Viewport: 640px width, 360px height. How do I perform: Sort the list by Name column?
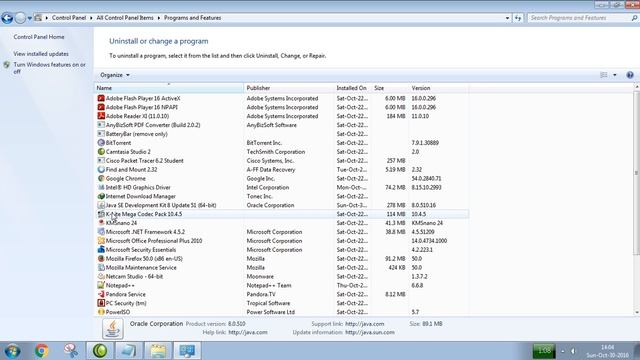pos(169,88)
